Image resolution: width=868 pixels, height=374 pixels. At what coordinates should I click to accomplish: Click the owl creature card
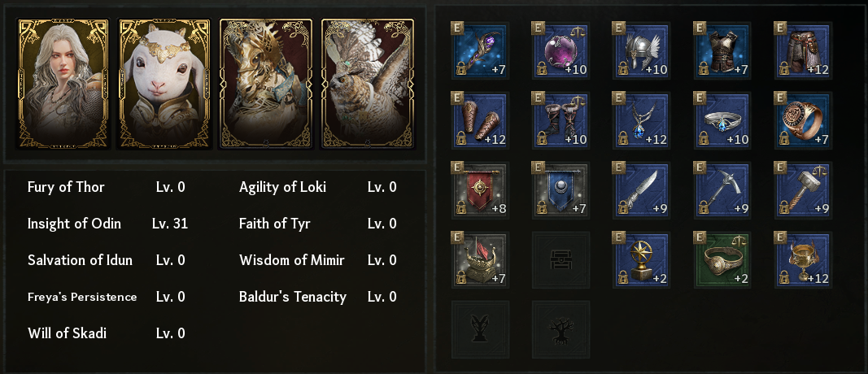(x=368, y=84)
